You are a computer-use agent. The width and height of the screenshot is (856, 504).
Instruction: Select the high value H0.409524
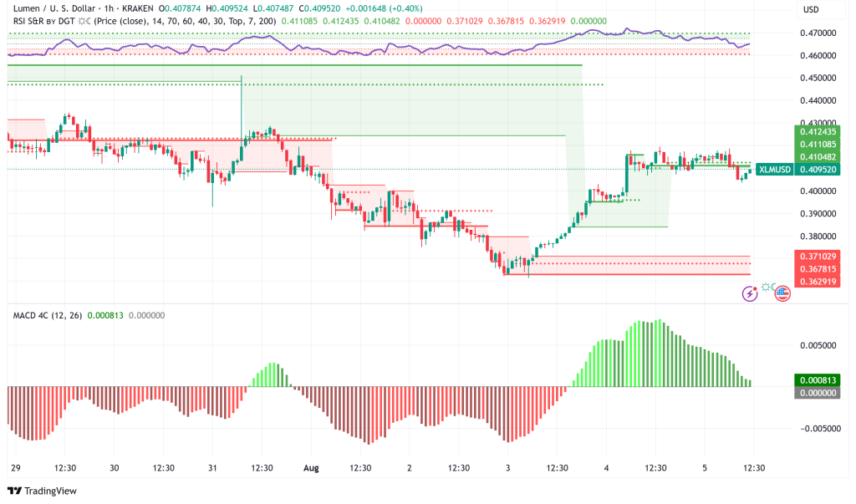point(228,8)
